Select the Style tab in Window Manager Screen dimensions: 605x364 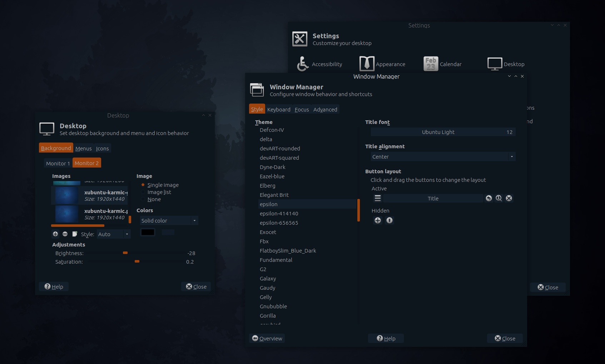coord(257,109)
